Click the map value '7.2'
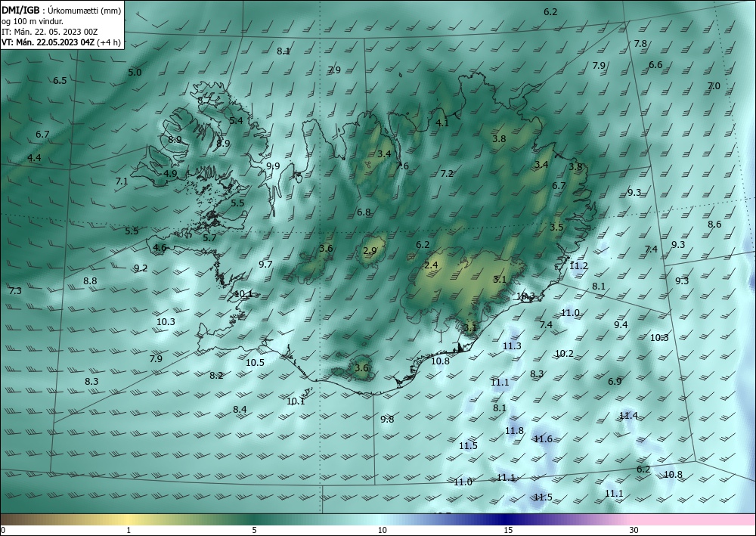Screen dimensions: 756x536 (447, 174)
